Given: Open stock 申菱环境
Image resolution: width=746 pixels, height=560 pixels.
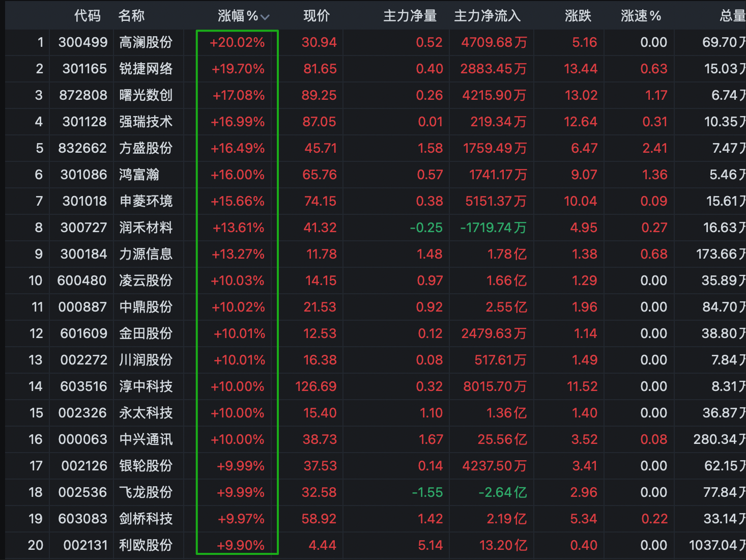Looking at the screenshot, I should point(146,201).
